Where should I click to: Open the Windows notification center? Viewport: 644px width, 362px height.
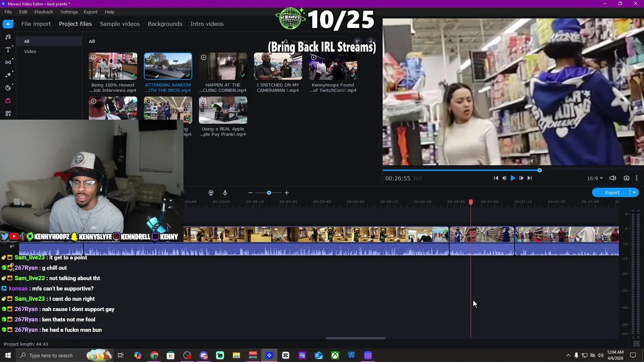click(x=633, y=355)
